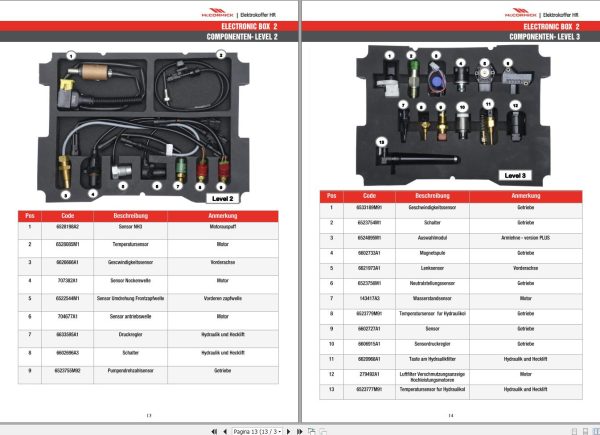Image resolution: width=600 pixels, height=435 pixels.
Task: Select the 'Druckregler' description cell
Action: [130, 339]
